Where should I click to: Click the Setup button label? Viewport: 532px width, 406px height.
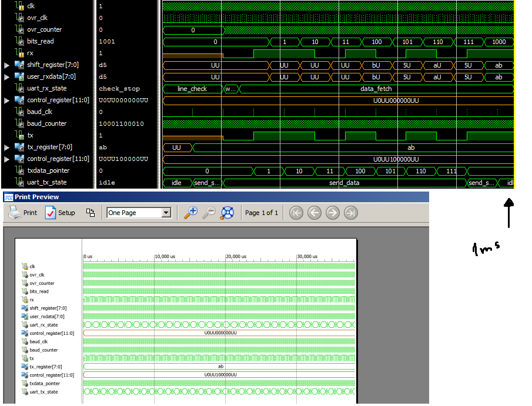tap(66, 213)
